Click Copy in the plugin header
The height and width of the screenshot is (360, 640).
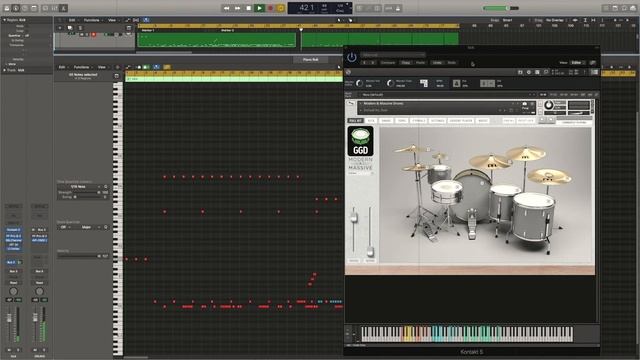(x=406, y=62)
